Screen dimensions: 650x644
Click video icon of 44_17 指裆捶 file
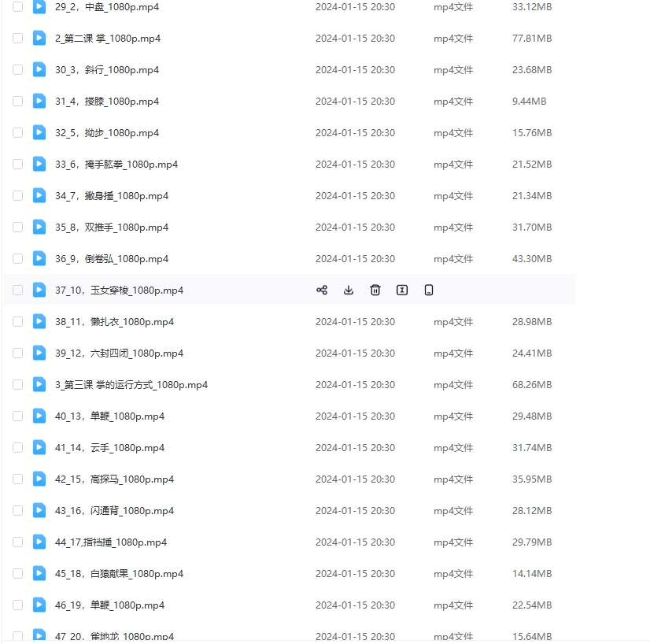pos(39,542)
